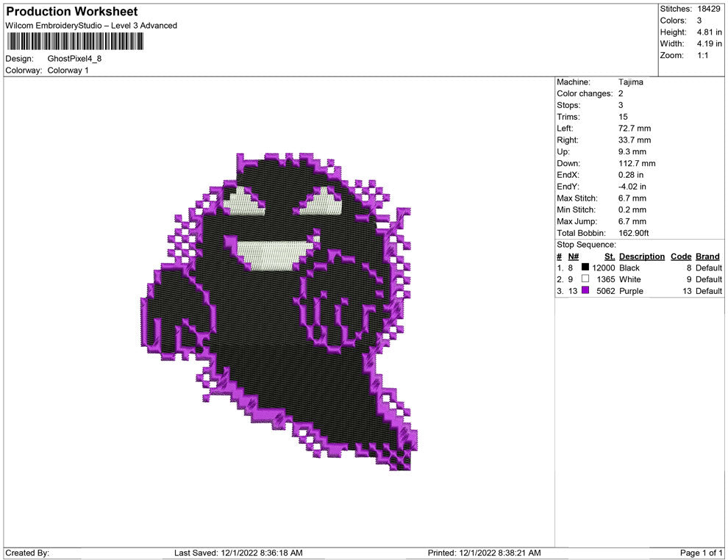Click the 'Description' column header
Viewport: 728px width, 560px height.
[642, 256]
